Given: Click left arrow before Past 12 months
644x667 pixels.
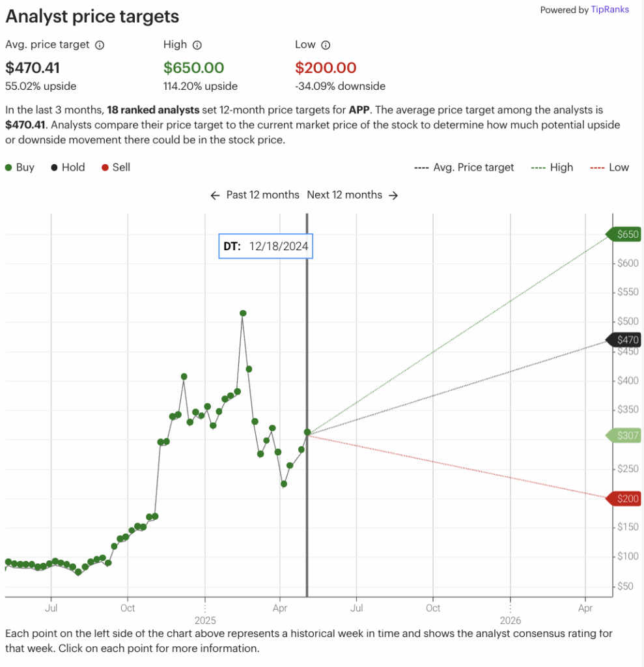Looking at the screenshot, I should point(216,195).
